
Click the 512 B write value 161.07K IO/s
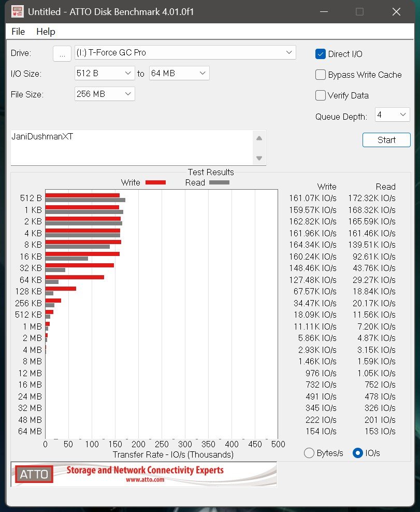click(313, 198)
